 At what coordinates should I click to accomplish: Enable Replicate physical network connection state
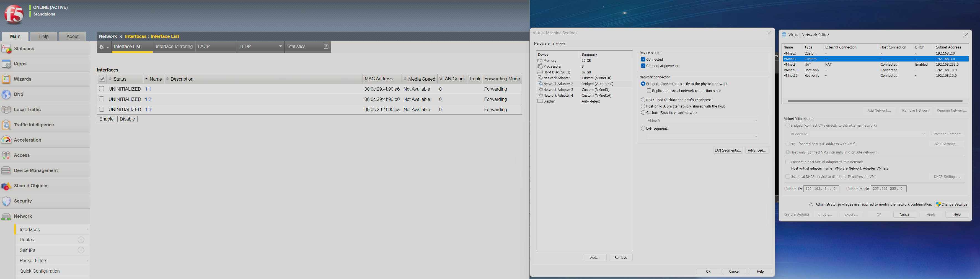(x=649, y=91)
